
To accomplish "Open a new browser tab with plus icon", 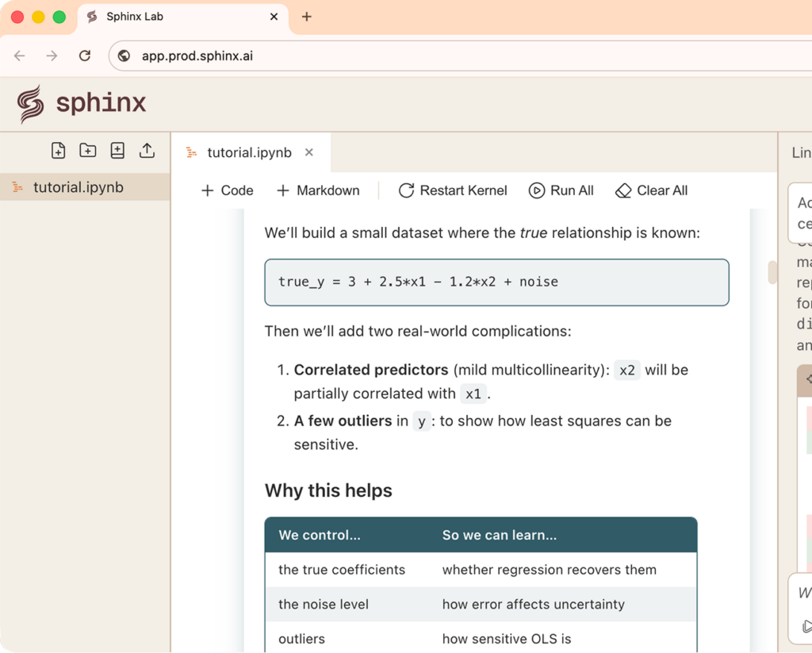I will (307, 17).
